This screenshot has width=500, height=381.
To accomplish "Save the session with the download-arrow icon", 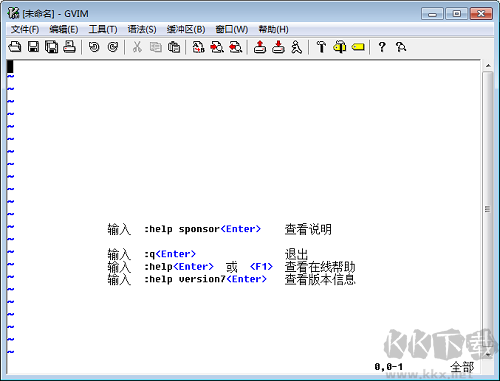I will 278,47.
